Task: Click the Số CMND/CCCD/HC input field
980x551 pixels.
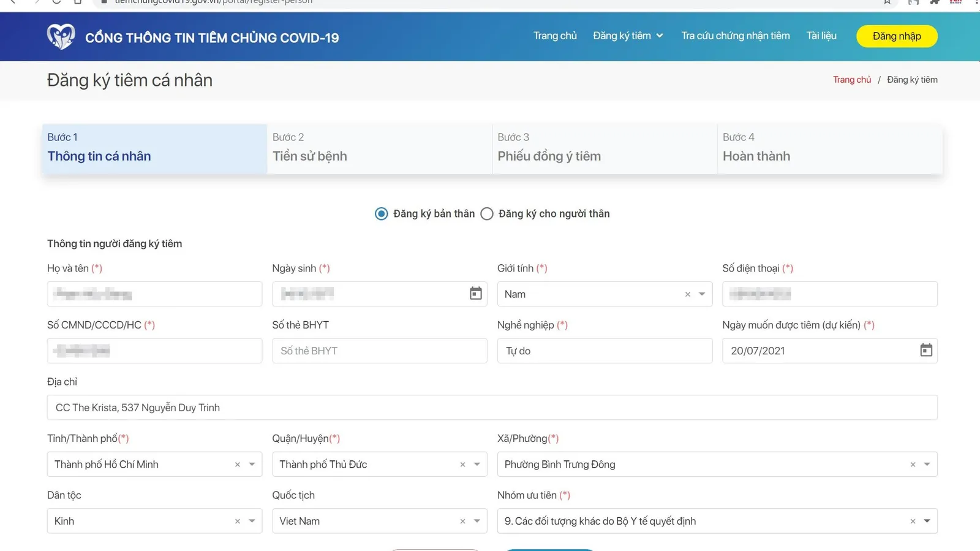Action: click(154, 351)
